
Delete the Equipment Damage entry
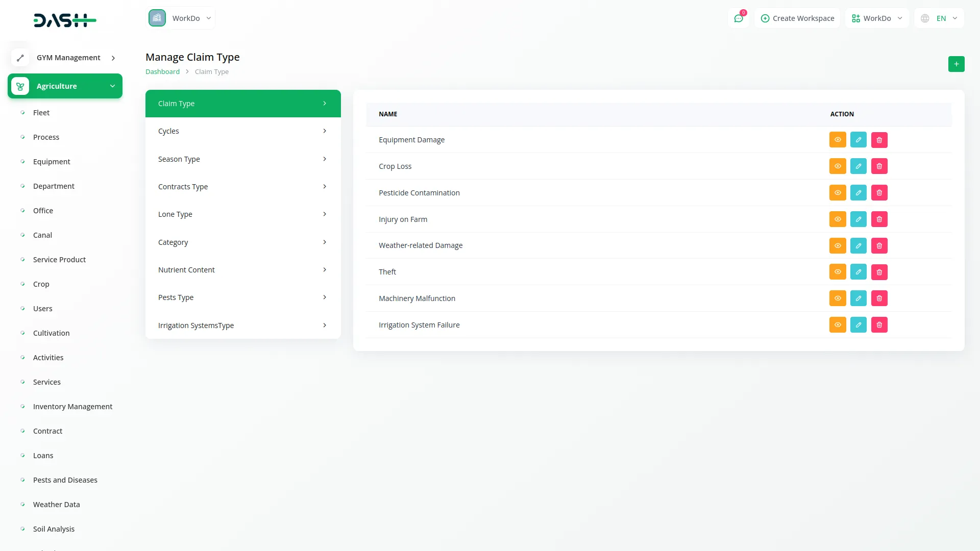(x=879, y=140)
